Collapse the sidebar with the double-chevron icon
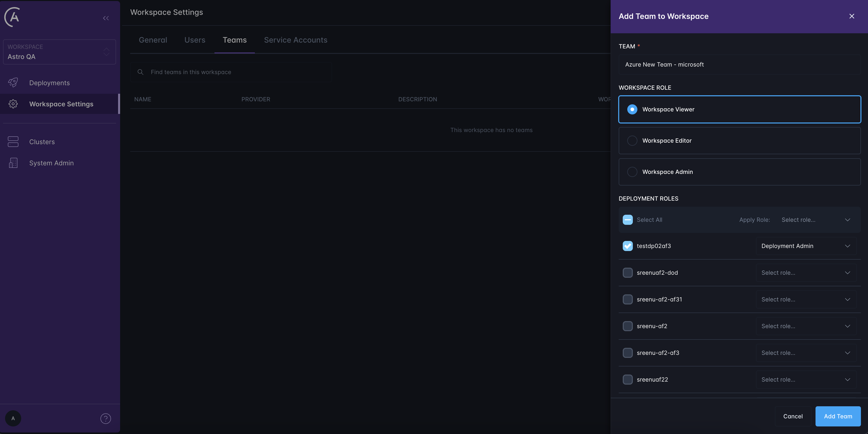The width and height of the screenshot is (868, 434). click(105, 18)
